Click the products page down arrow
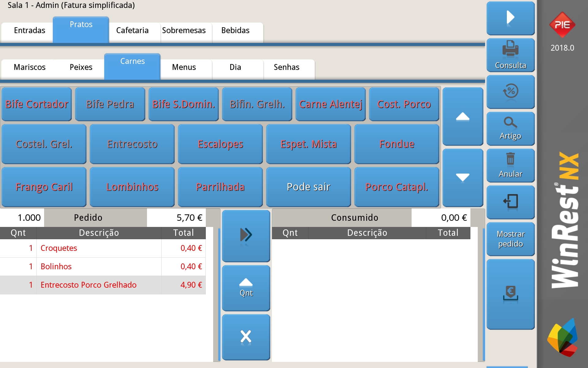The width and height of the screenshot is (588, 368). (x=463, y=178)
